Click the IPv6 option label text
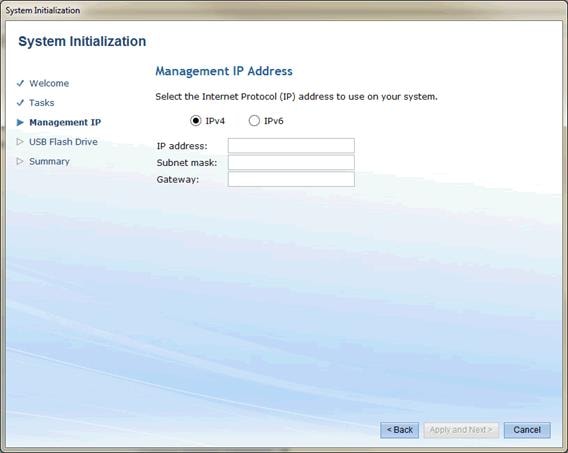This screenshot has height=453, width=568. click(273, 121)
